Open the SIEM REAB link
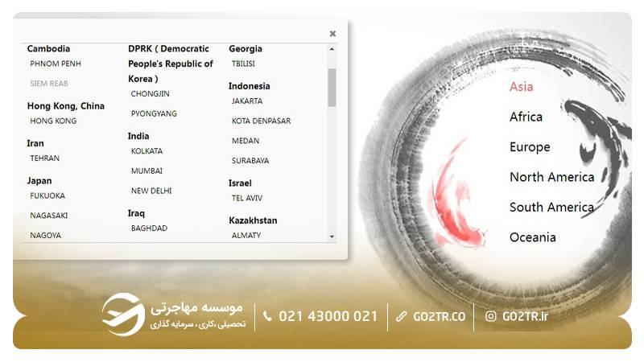The height and width of the screenshot is (362, 644). 49,84
